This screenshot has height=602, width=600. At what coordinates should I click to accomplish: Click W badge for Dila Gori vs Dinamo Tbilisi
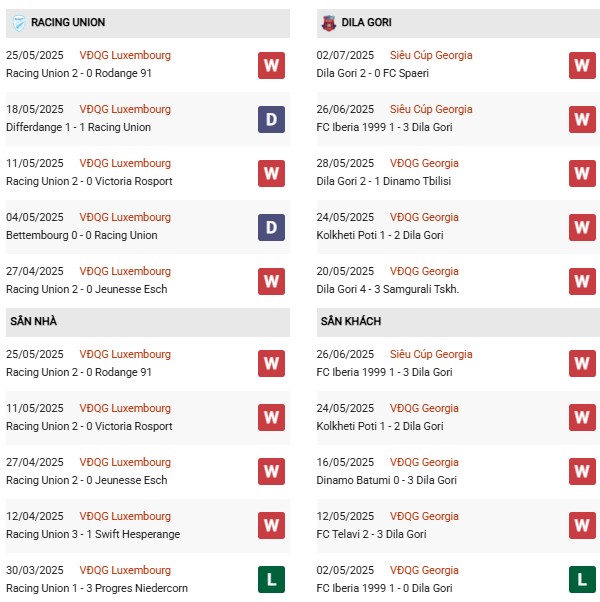582,173
